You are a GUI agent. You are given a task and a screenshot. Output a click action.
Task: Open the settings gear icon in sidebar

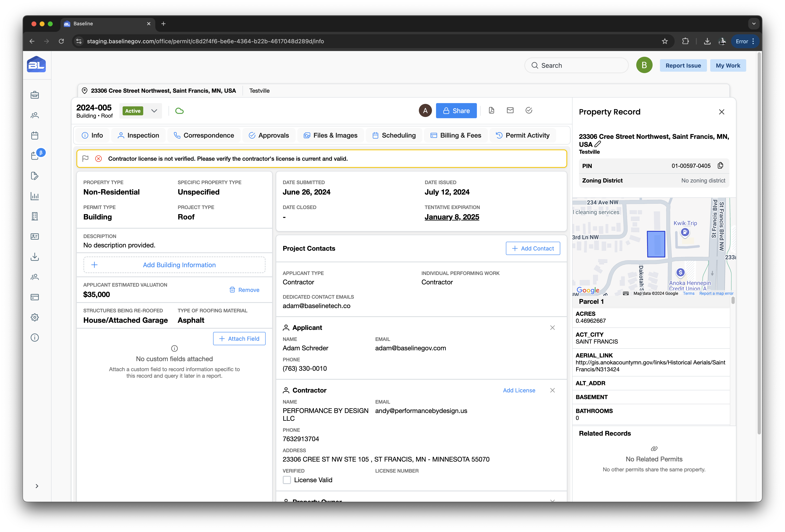pyautogui.click(x=35, y=317)
